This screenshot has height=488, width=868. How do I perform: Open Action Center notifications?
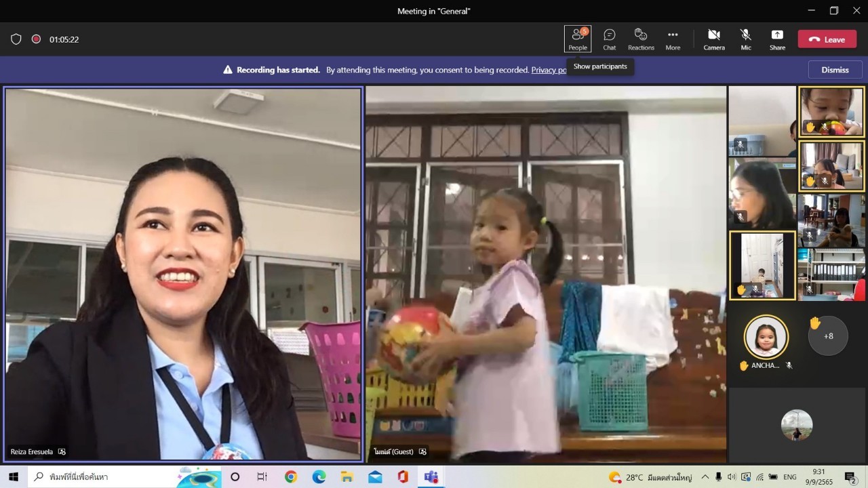coord(850,477)
